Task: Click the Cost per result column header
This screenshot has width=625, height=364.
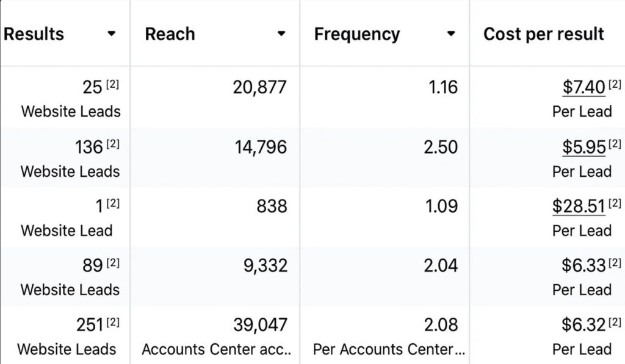Action: click(543, 34)
